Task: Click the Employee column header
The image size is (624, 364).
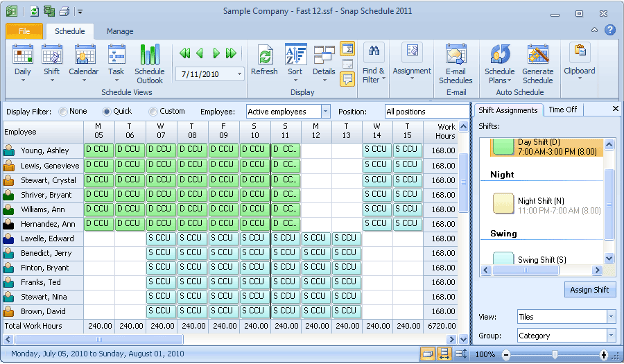Action: pos(44,132)
